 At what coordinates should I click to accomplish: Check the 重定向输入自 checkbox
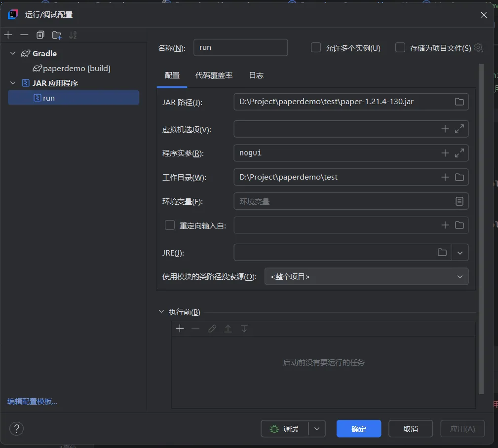point(170,225)
